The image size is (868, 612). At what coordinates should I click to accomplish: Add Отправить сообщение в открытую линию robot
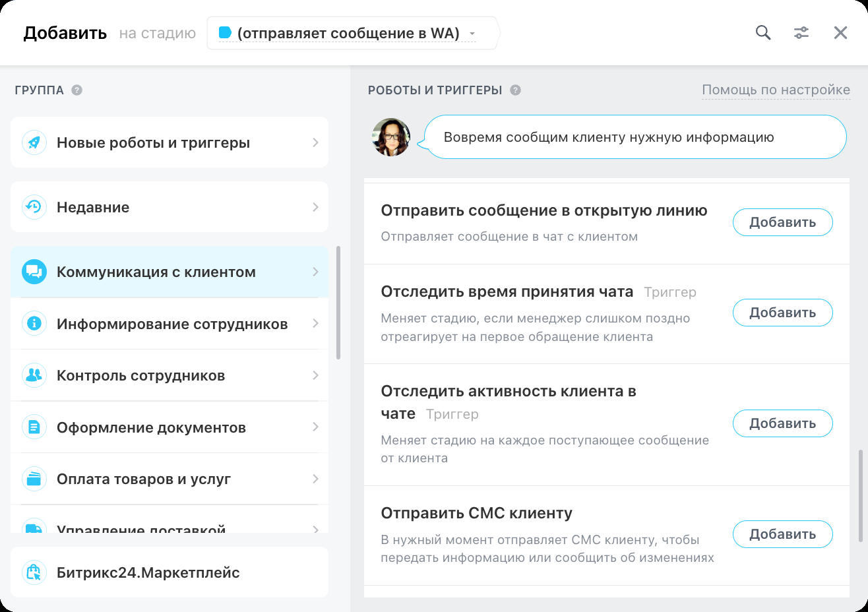point(783,222)
